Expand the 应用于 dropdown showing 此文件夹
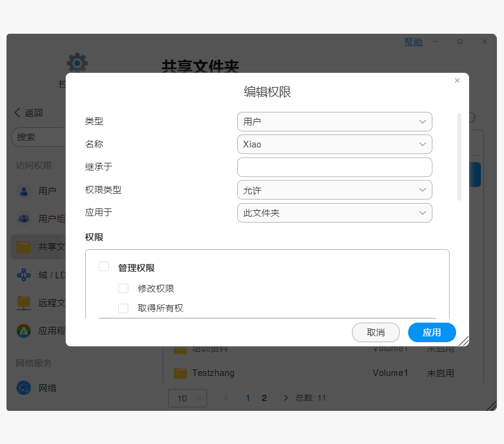The image size is (504, 444). 334,213
